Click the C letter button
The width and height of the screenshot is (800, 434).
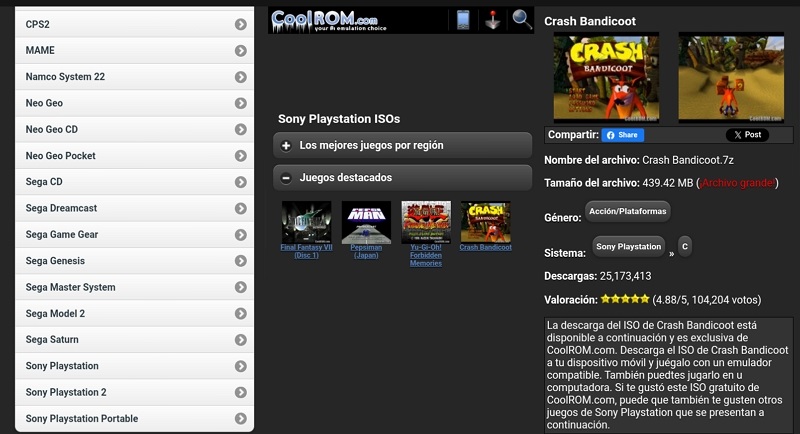(x=685, y=246)
